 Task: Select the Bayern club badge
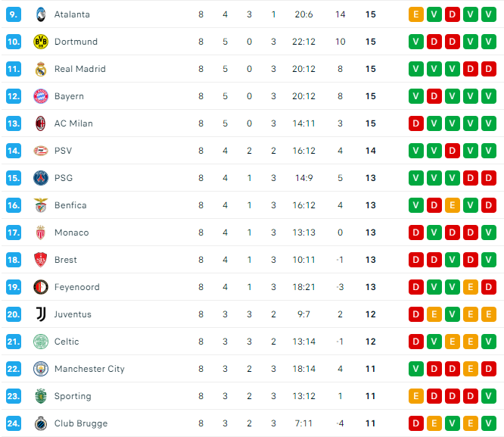[x=41, y=96]
